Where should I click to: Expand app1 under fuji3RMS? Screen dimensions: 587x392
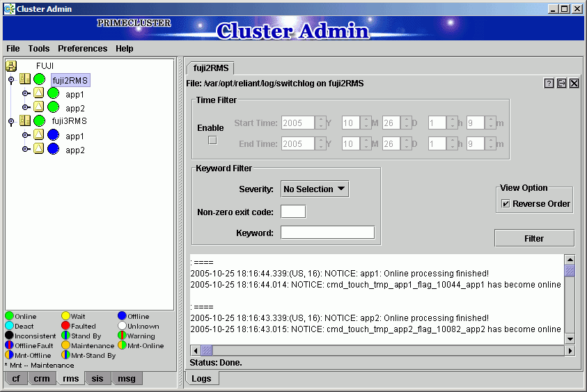tap(26, 135)
